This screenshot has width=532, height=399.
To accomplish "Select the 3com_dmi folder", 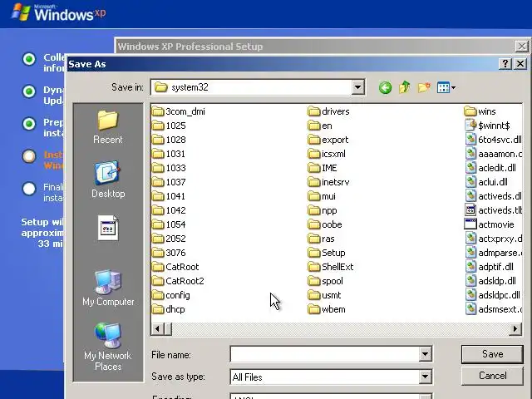I will 179,111.
